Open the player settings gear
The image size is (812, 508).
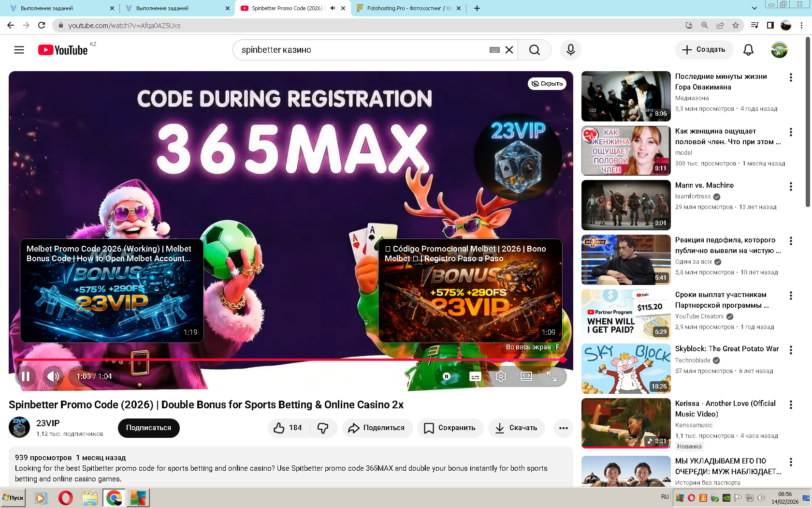click(x=501, y=376)
